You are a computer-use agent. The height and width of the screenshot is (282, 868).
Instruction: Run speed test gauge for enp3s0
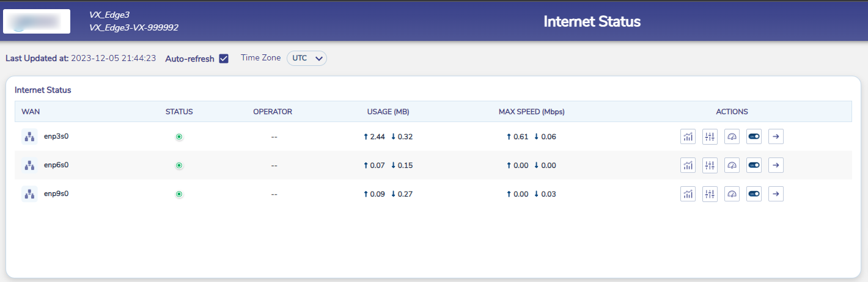(732, 137)
